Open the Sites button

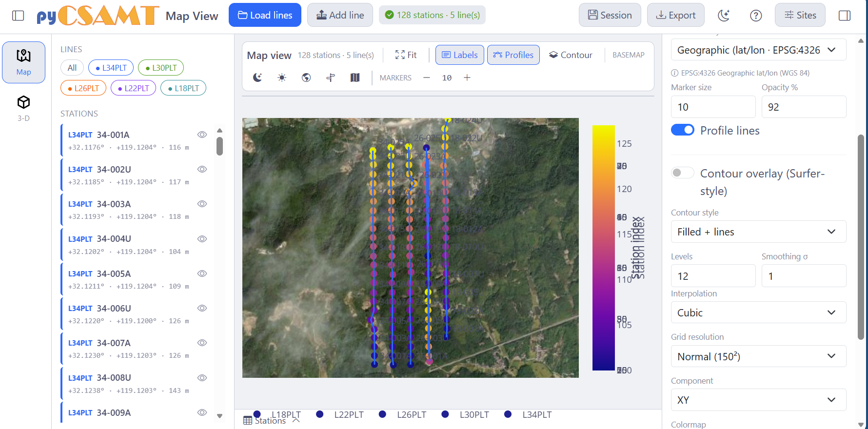pyautogui.click(x=800, y=15)
